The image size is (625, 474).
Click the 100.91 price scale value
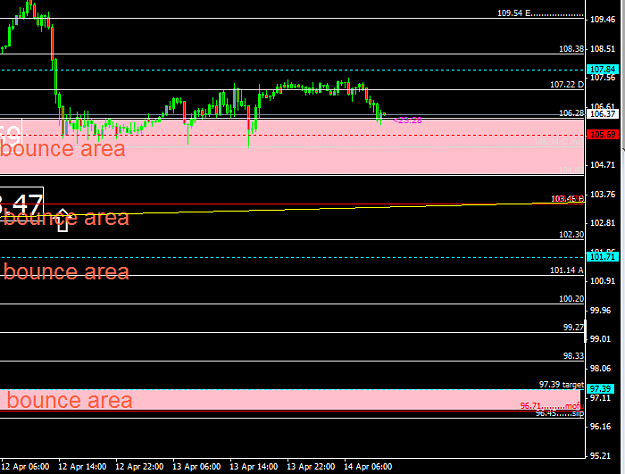pyautogui.click(x=603, y=281)
